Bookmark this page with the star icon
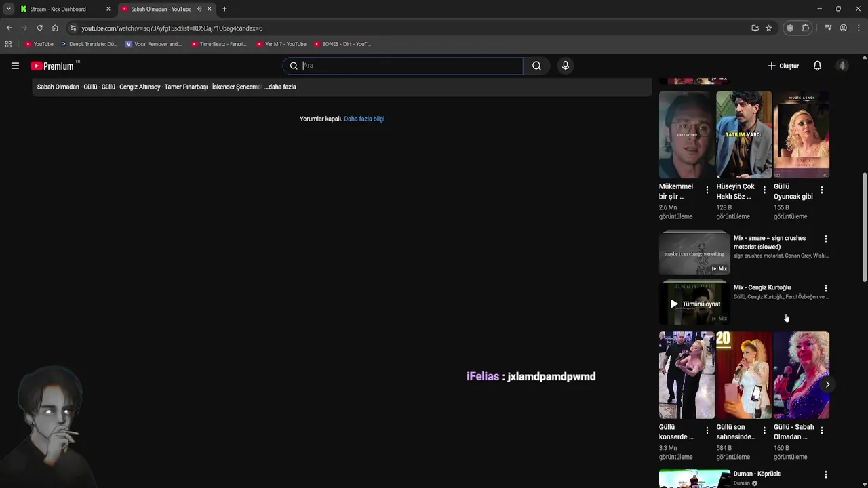868x488 pixels. click(x=768, y=28)
